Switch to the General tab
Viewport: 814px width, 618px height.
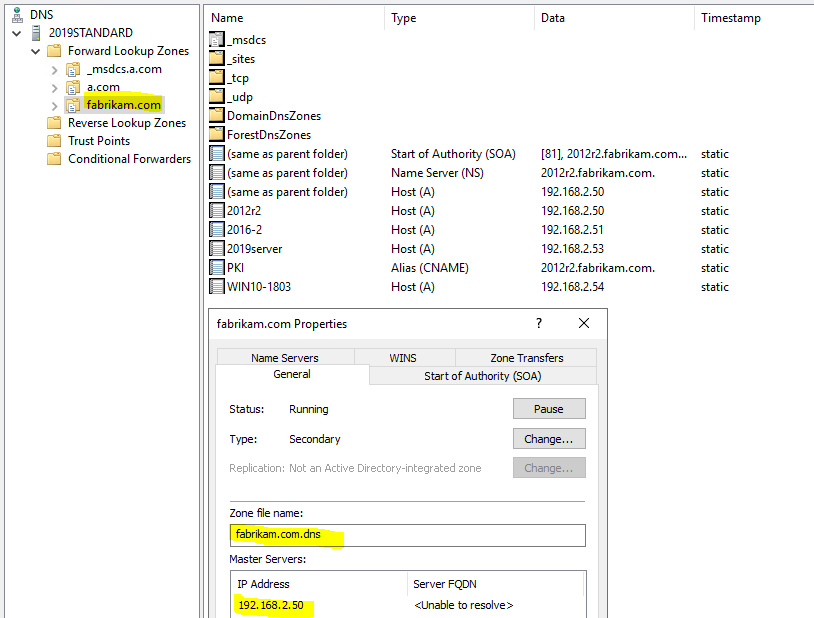(292, 374)
